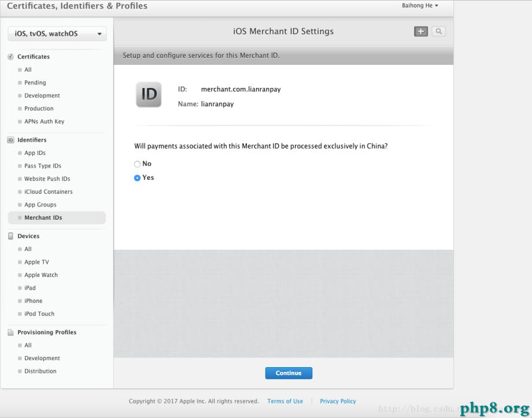The width and height of the screenshot is (532, 418).
Task: Open the Privacy Policy link
Action: coord(338,401)
